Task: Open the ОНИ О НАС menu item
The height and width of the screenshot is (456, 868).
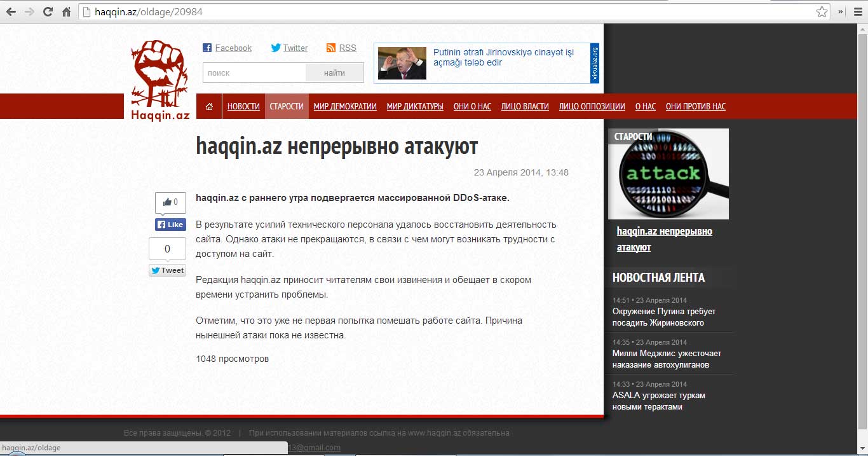Action: [472, 107]
